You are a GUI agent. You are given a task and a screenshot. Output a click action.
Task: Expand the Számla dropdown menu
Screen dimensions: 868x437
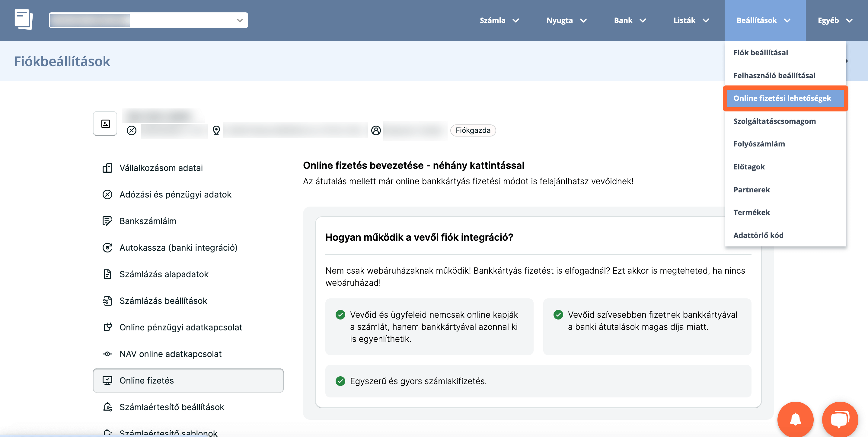(x=499, y=21)
